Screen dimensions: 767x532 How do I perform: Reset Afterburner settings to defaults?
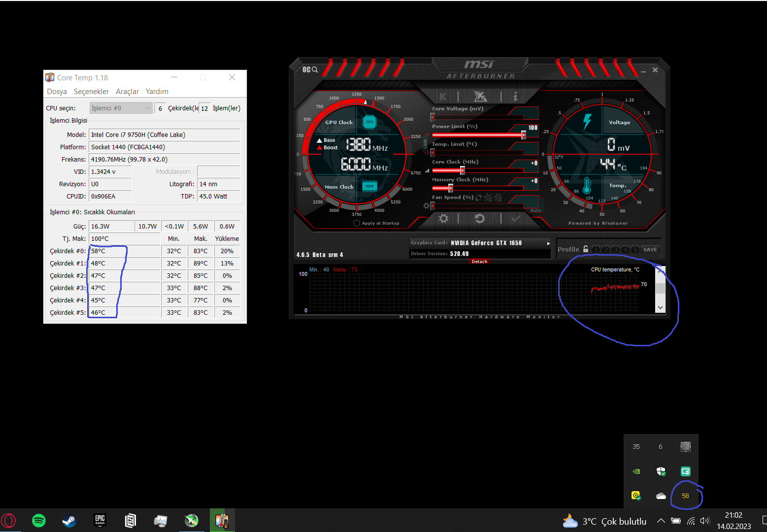pos(479,218)
